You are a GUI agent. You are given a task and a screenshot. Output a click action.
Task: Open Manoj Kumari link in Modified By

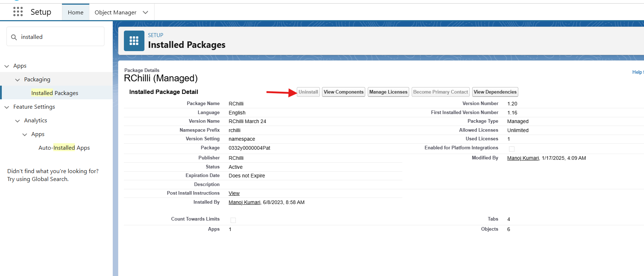tap(523, 158)
